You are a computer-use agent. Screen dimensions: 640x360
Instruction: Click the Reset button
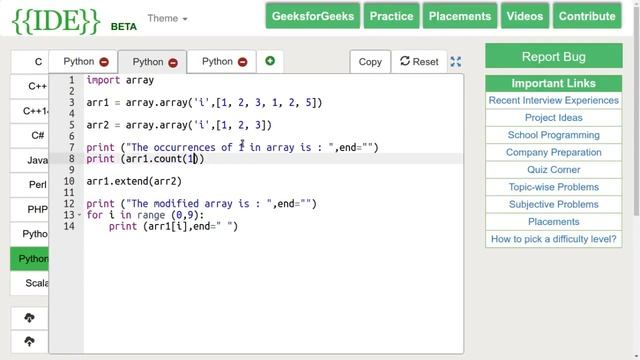pyautogui.click(x=419, y=62)
